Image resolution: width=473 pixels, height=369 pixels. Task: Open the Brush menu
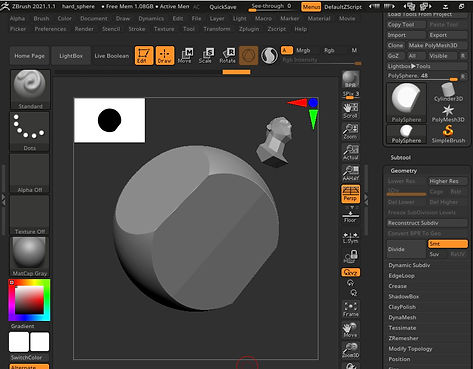pos(41,19)
